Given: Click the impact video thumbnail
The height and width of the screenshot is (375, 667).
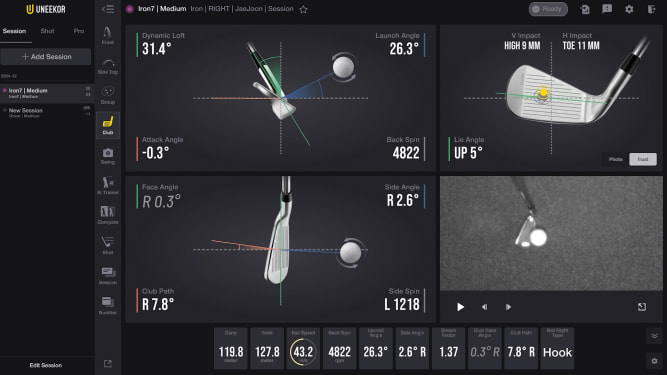Looking at the screenshot, I should (x=551, y=233).
